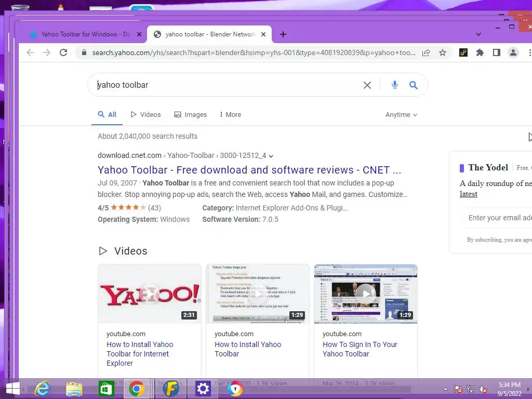Click the latest link in The Yodel
The height and width of the screenshot is (399, 532).
click(469, 194)
